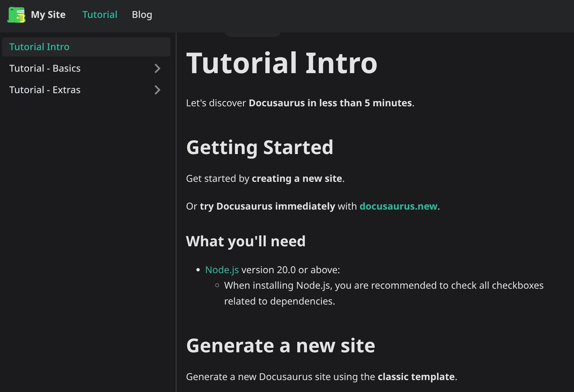Click the partially hidden breadcrumb pill under the navbar
The width and height of the screenshot is (574, 392).
click(x=253, y=34)
